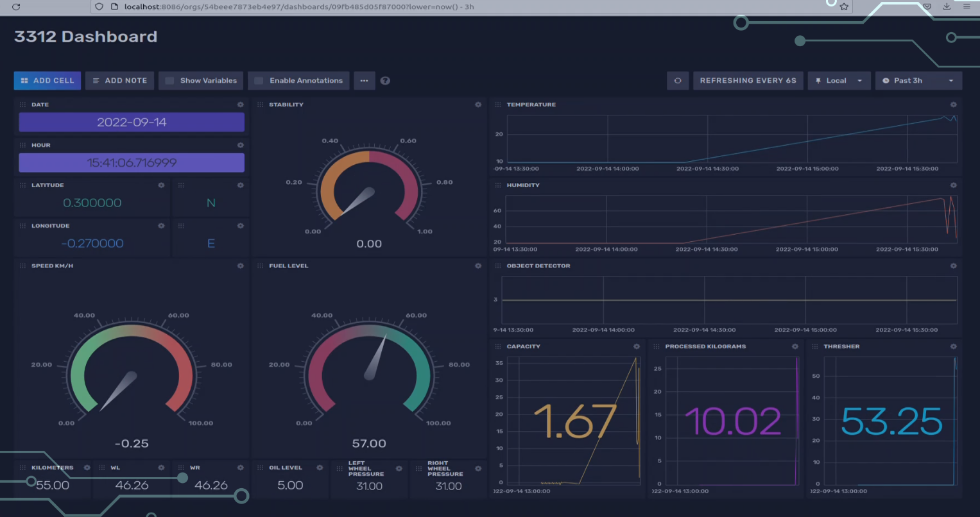This screenshot has width=980, height=517.
Task: Bookmark this page with the star icon
Action: pos(844,6)
